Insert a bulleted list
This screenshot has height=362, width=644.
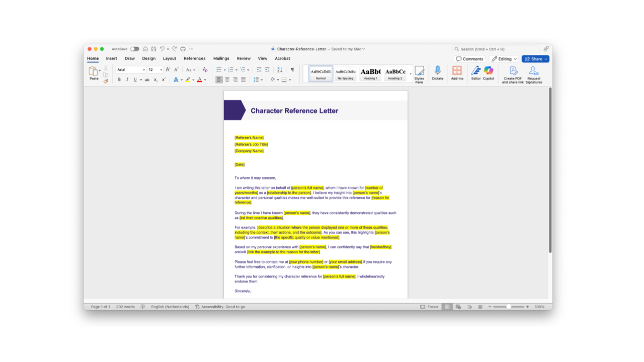click(219, 70)
